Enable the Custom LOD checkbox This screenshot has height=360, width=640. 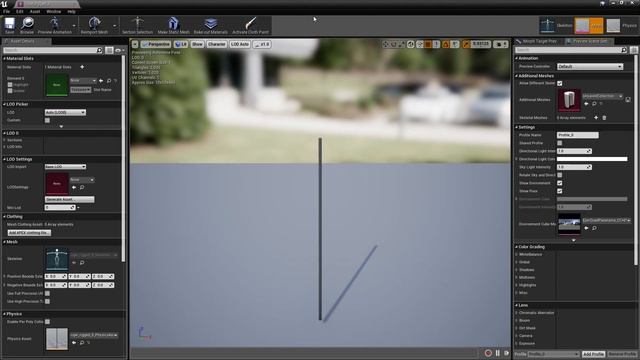[x=47, y=120]
